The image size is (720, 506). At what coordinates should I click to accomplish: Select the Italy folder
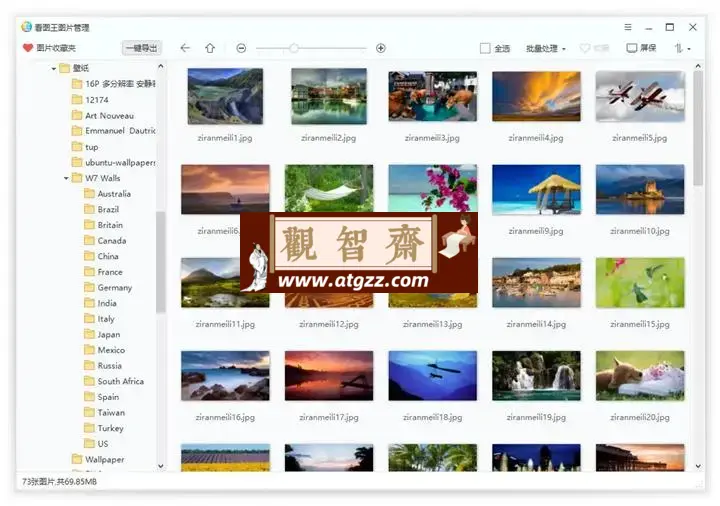[100, 319]
